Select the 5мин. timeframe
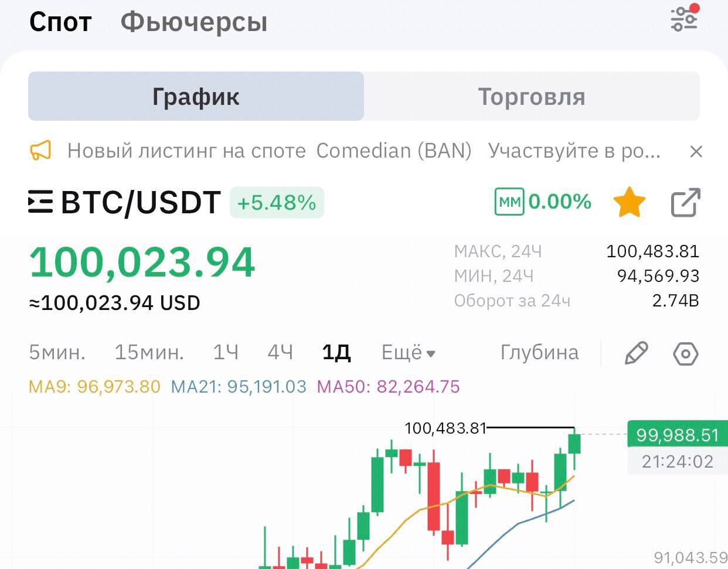The image size is (728, 569). (57, 353)
